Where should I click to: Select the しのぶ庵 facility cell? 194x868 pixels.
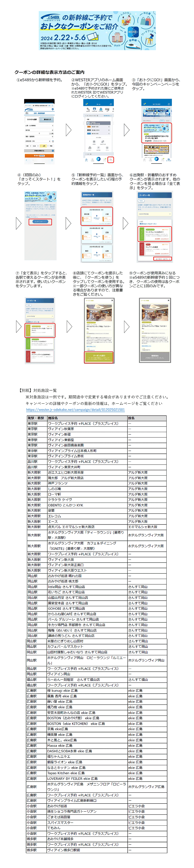coord(87,488)
